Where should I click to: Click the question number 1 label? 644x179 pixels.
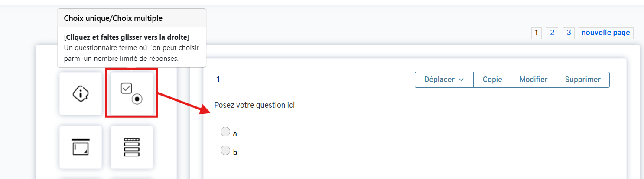click(218, 80)
